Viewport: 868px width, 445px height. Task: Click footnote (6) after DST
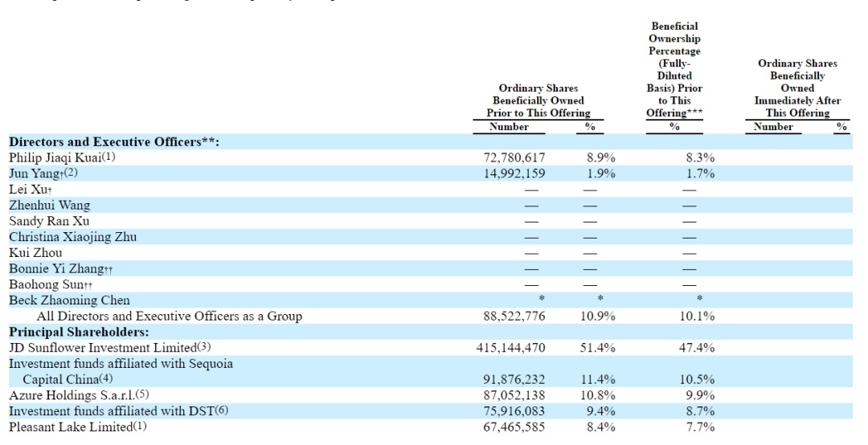(x=222, y=410)
